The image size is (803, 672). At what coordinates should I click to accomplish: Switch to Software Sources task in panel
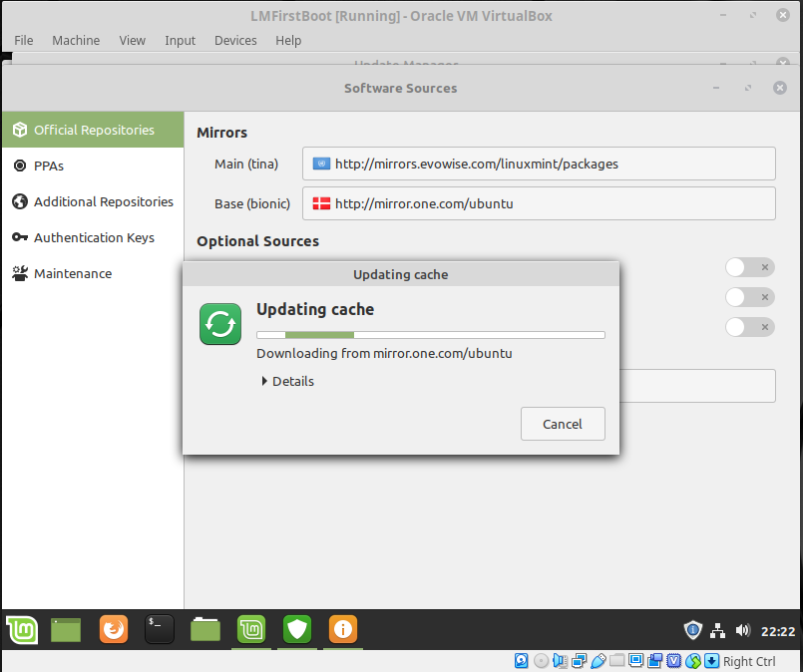click(x=251, y=629)
